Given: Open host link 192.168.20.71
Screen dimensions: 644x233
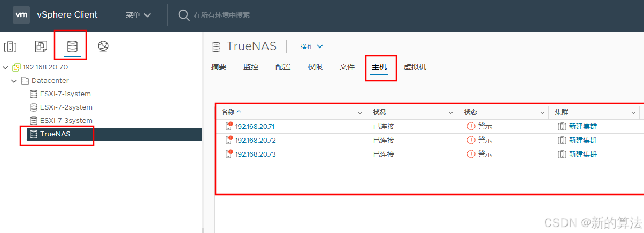Looking at the screenshot, I should coord(255,127).
